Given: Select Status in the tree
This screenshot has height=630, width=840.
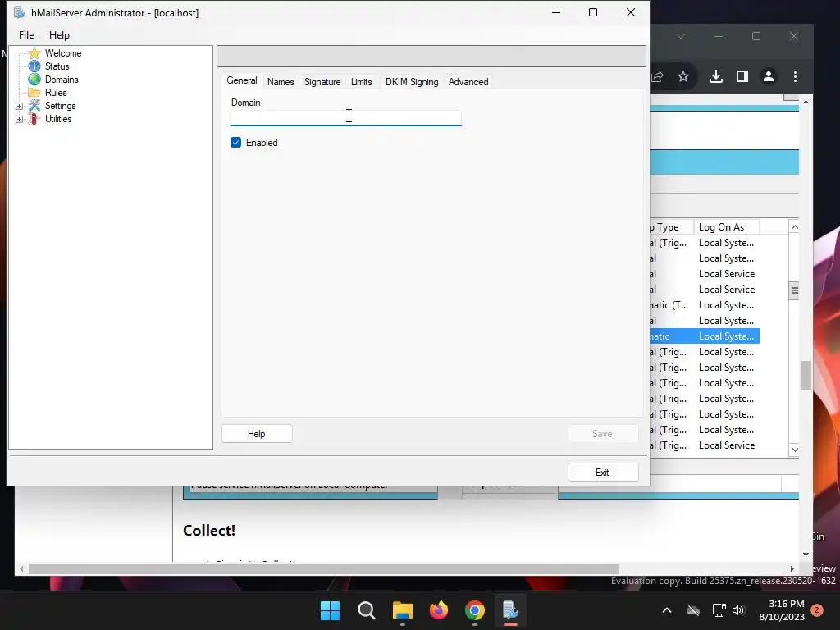Looking at the screenshot, I should tap(57, 66).
